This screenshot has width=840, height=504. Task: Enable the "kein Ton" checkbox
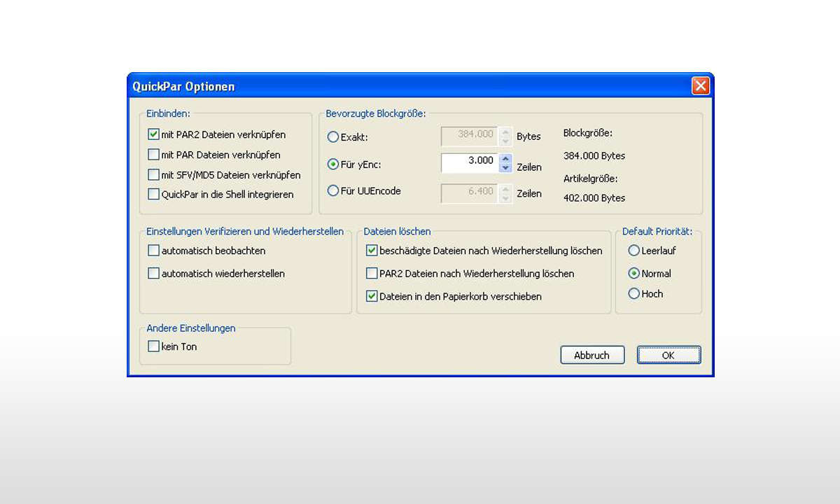click(x=154, y=346)
